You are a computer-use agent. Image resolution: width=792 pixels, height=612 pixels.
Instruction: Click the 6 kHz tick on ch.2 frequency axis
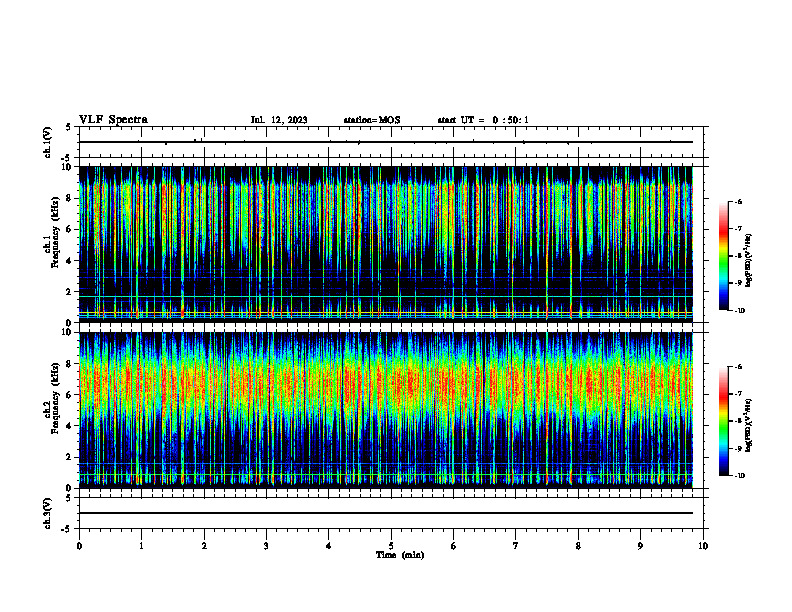point(70,395)
